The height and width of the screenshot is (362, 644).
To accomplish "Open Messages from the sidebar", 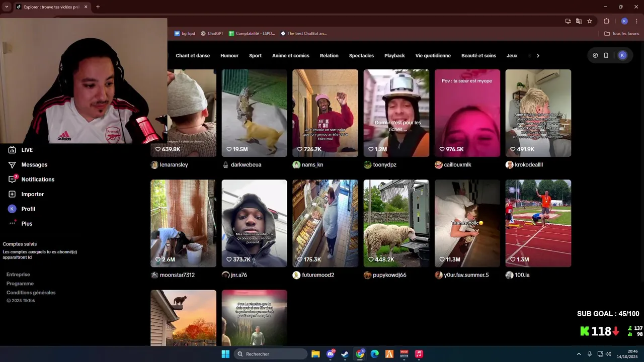I will click(28, 165).
